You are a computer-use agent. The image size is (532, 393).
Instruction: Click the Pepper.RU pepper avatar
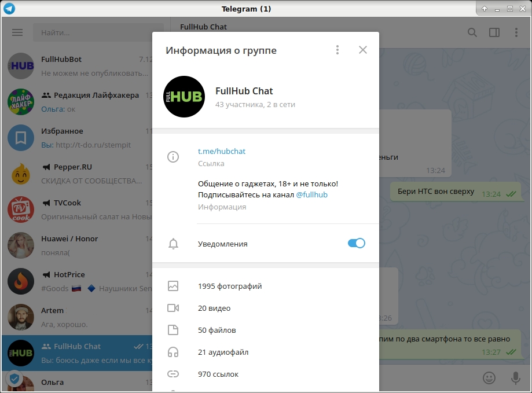pyautogui.click(x=21, y=174)
